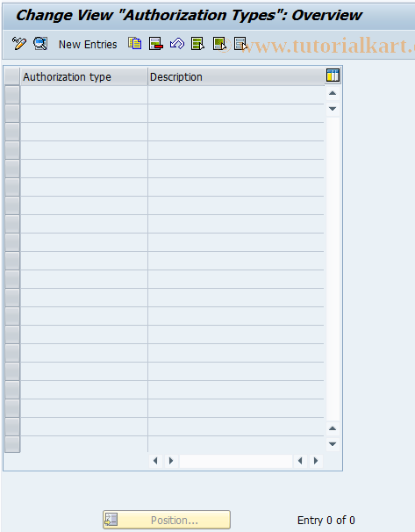The image size is (415, 532).
Task: Click the Delete entry icon
Action: pos(156,44)
